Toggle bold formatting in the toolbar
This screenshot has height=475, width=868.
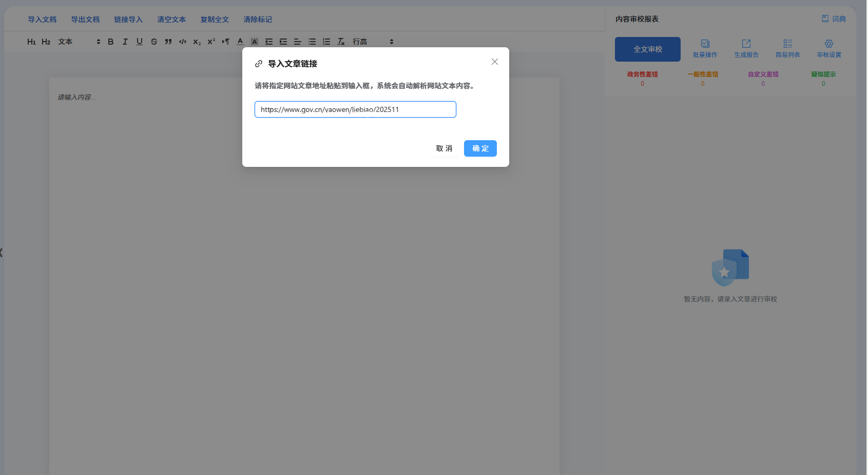point(110,42)
